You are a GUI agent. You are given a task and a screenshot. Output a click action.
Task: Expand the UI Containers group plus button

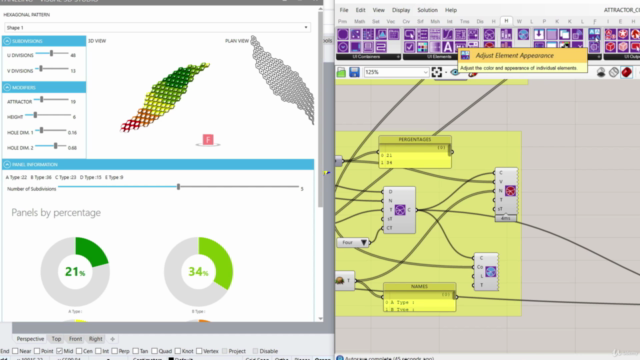[398, 57]
